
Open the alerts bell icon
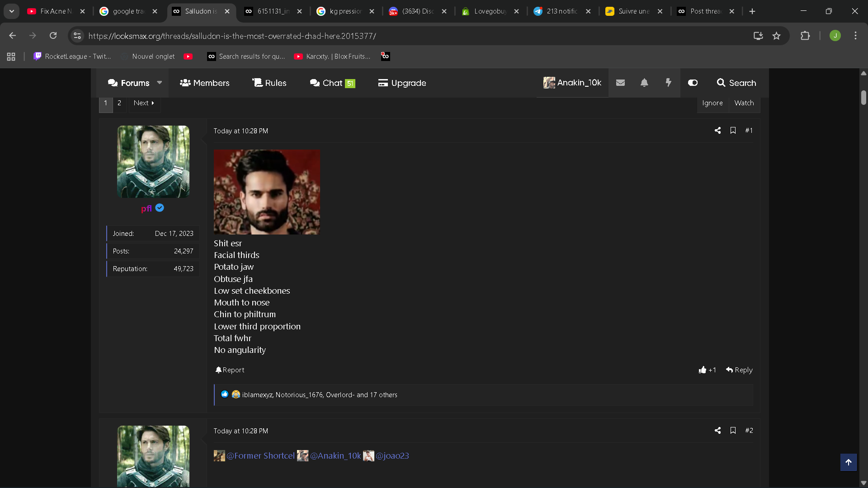pos(644,83)
